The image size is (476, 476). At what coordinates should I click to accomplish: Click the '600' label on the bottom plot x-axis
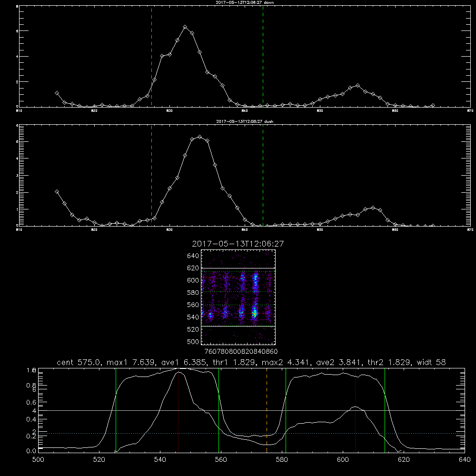343,460
